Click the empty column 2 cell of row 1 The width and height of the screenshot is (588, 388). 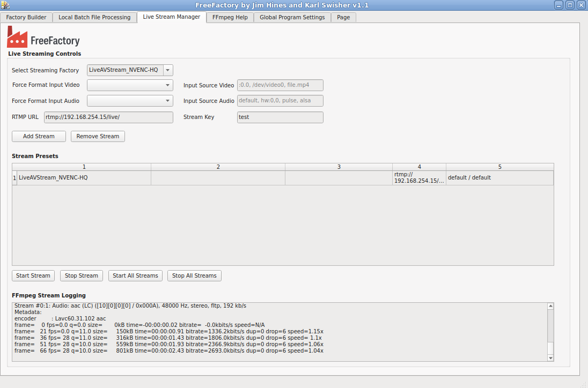click(218, 178)
